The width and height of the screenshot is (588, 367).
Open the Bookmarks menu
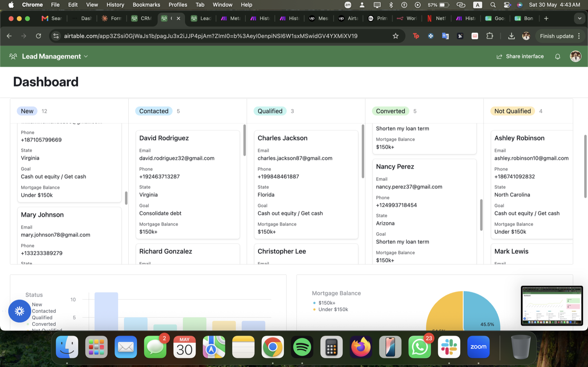(x=146, y=5)
